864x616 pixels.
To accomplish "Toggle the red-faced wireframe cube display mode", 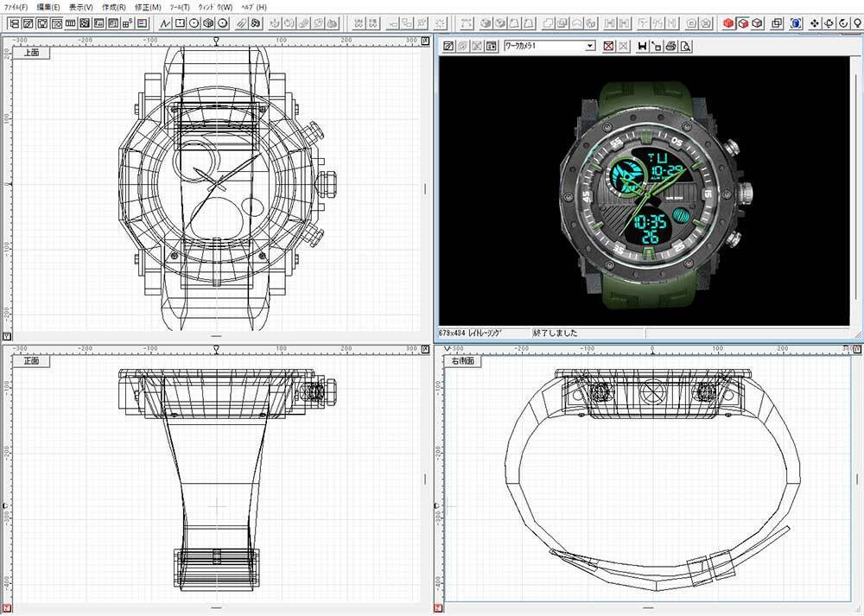I will click(742, 23).
